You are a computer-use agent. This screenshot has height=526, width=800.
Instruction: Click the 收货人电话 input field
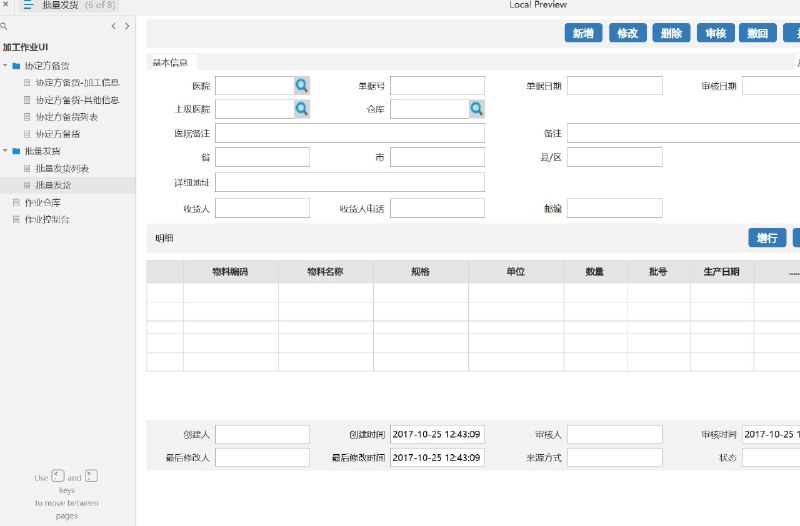pos(437,208)
